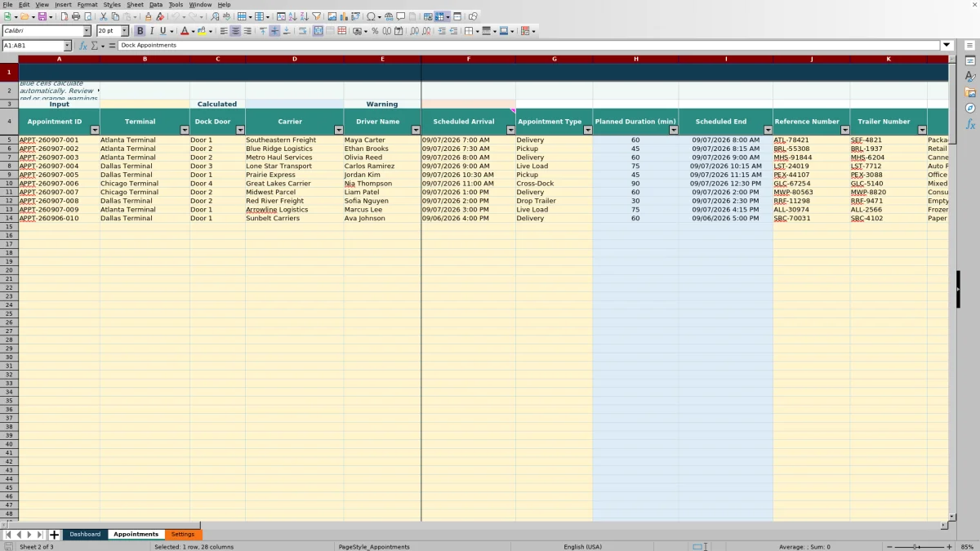Viewport: 980px width, 551px height.
Task: Open filter dropdown for Dock Door
Action: pyautogui.click(x=240, y=130)
